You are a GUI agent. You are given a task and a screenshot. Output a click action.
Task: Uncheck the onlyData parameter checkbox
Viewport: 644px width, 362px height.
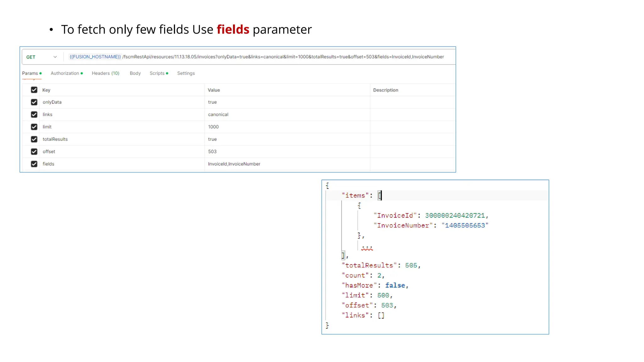(x=34, y=102)
